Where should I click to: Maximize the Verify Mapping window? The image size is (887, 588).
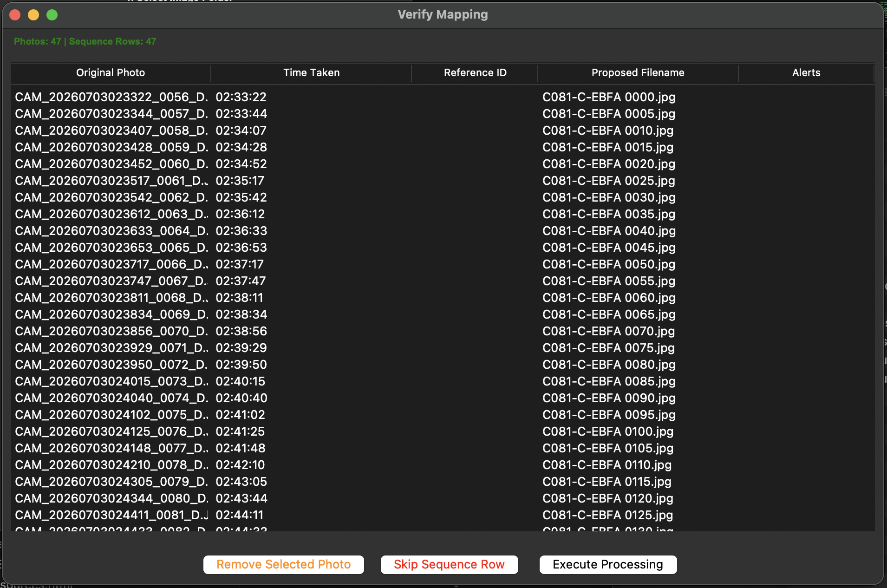(52, 15)
